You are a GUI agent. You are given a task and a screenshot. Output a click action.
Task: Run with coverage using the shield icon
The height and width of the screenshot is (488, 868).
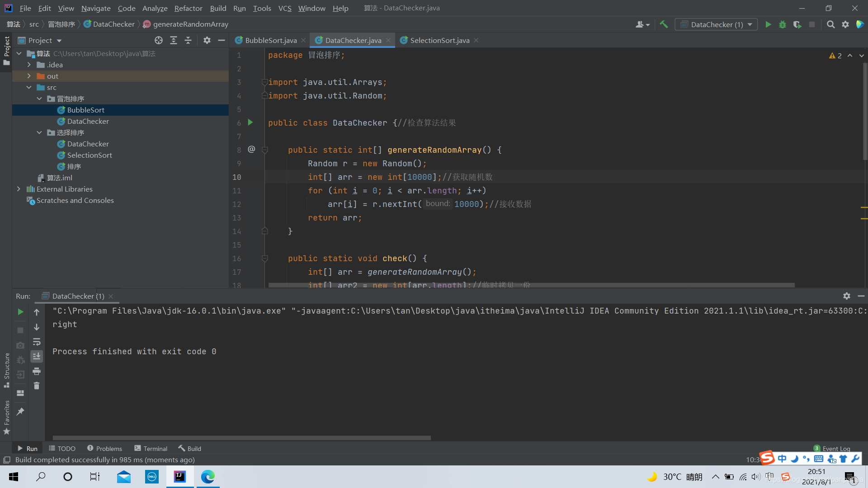pos(797,24)
